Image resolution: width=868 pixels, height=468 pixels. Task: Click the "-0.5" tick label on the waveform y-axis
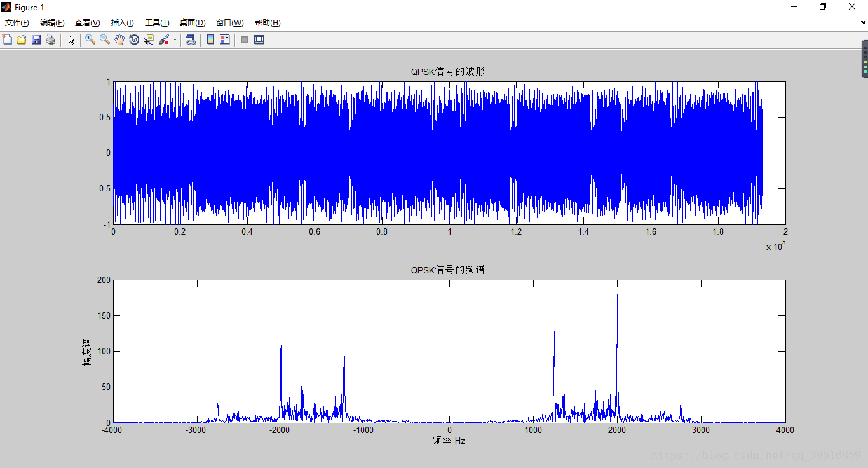click(104, 189)
